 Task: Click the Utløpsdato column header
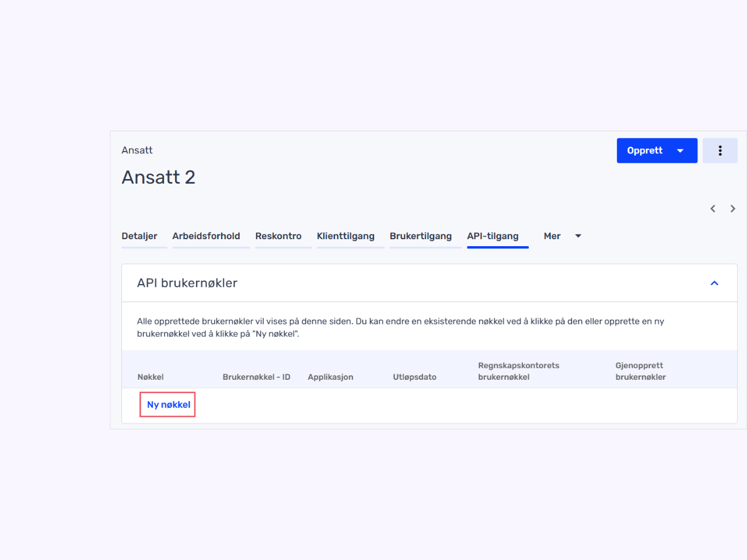[414, 377]
